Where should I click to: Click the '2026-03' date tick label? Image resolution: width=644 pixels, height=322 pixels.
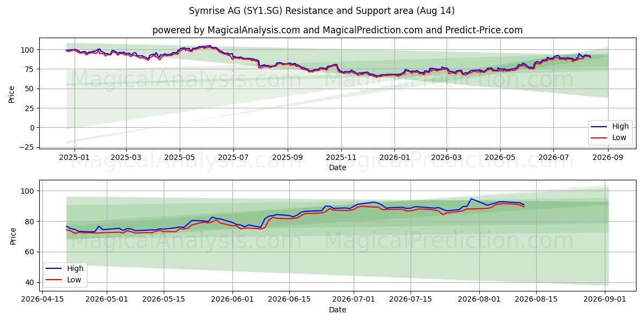[x=447, y=158]
